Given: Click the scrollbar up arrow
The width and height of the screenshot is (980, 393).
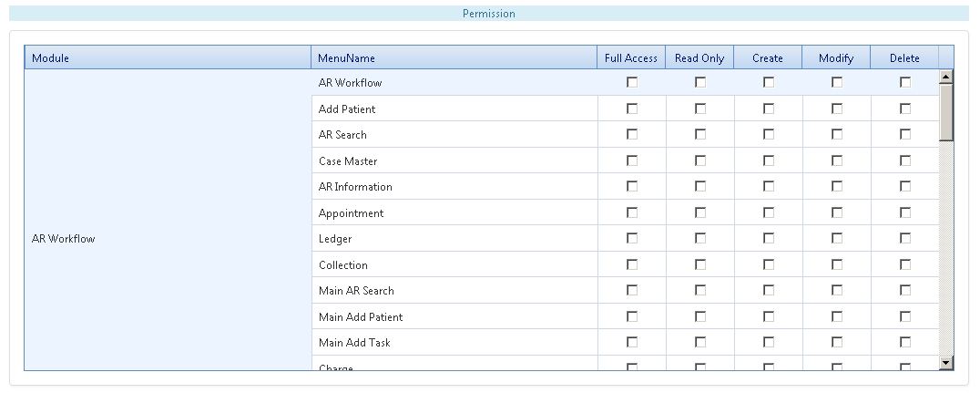Looking at the screenshot, I should point(946,77).
